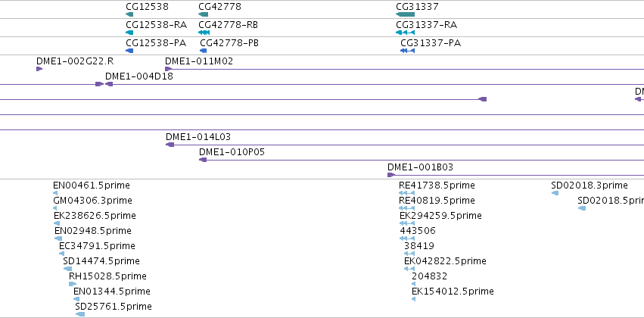The height and width of the screenshot is (318, 644).
Task: Click the EK294259.5prime EST glyph
Action: pyautogui.click(x=407, y=223)
